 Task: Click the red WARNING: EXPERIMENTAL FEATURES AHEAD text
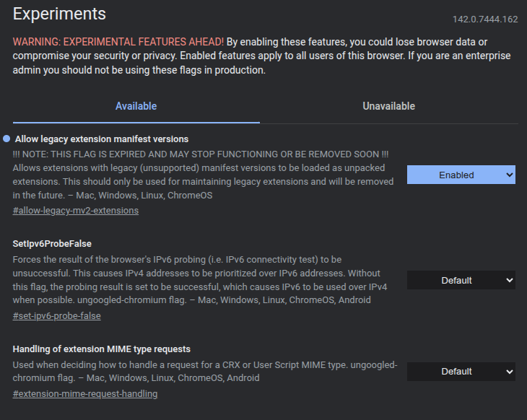click(118, 42)
